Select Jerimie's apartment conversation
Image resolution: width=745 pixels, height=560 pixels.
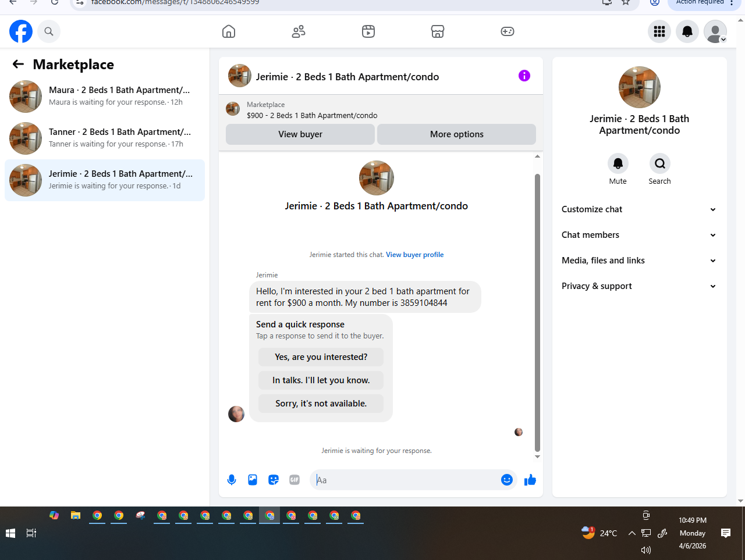[x=105, y=180]
